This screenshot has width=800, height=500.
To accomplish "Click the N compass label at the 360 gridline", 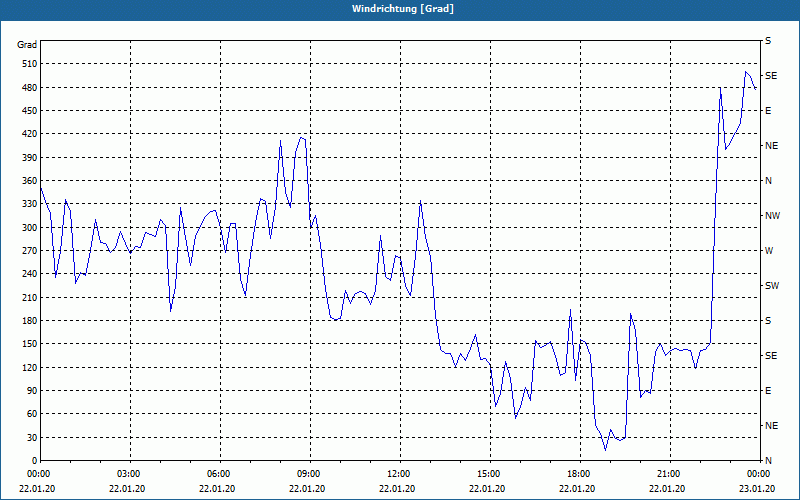I will click(x=768, y=181).
